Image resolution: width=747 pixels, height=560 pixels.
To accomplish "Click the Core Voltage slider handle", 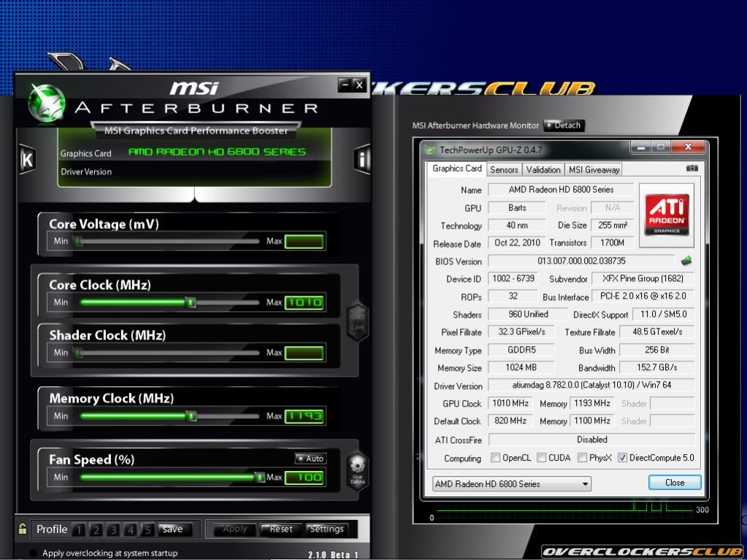I will click(x=79, y=242).
